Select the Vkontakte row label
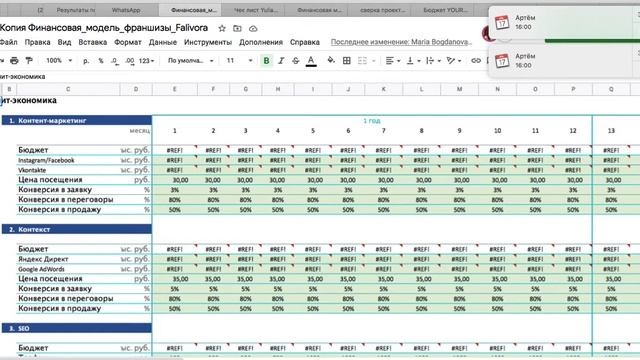 pos(32,170)
